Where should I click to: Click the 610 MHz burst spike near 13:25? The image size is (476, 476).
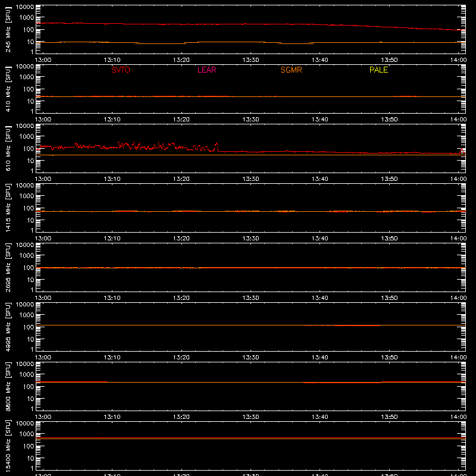tap(217, 146)
